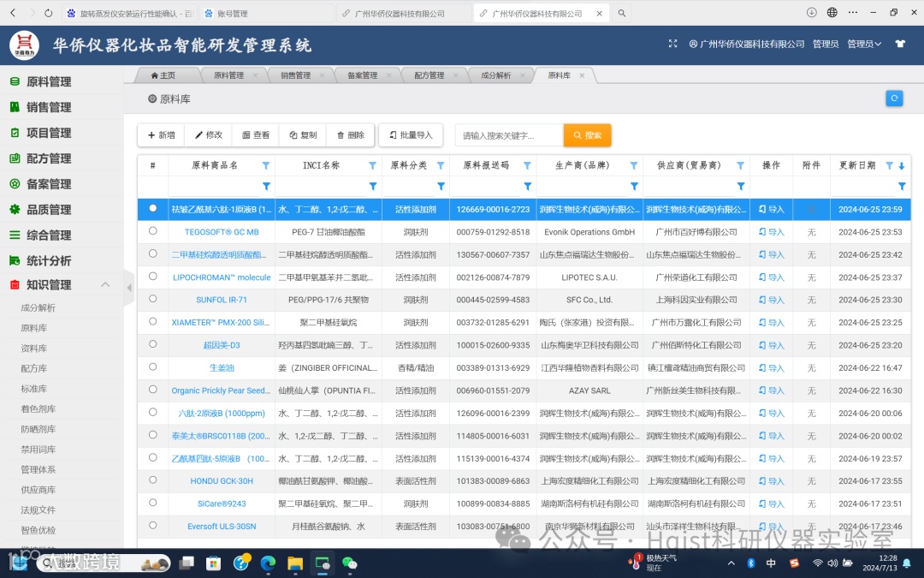Click the 新增 button
The image size is (924, 578).
pyautogui.click(x=161, y=135)
